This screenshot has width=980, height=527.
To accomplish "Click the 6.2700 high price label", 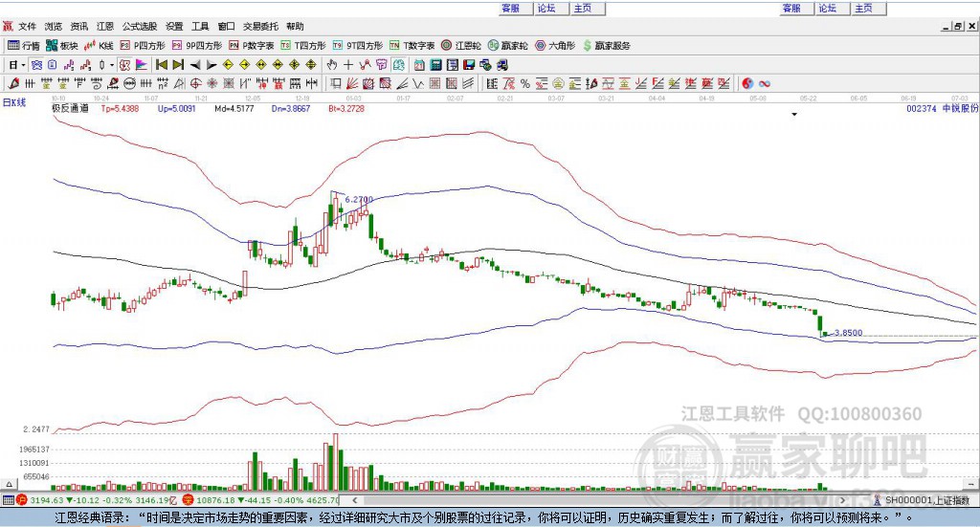I will click(359, 200).
